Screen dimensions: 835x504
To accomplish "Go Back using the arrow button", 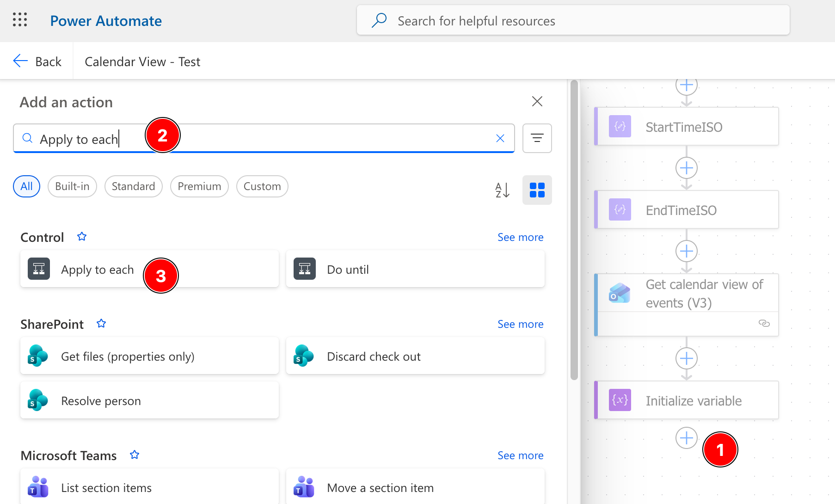I will click(x=37, y=61).
